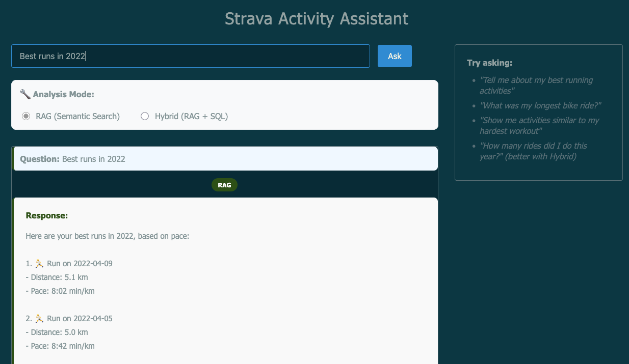Click 'Distance: 5.1 km' line
Image resolution: width=629 pixels, height=364 pixels.
57,277
